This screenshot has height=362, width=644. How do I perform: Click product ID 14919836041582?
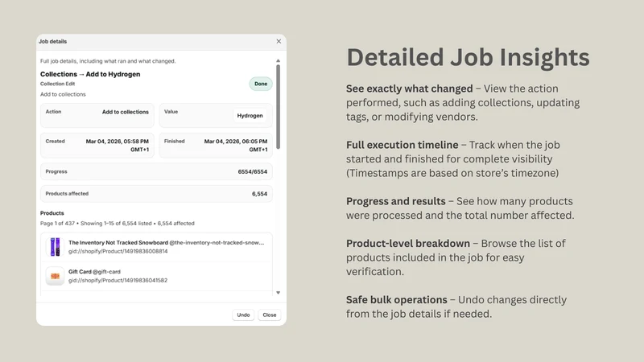tap(118, 280)
